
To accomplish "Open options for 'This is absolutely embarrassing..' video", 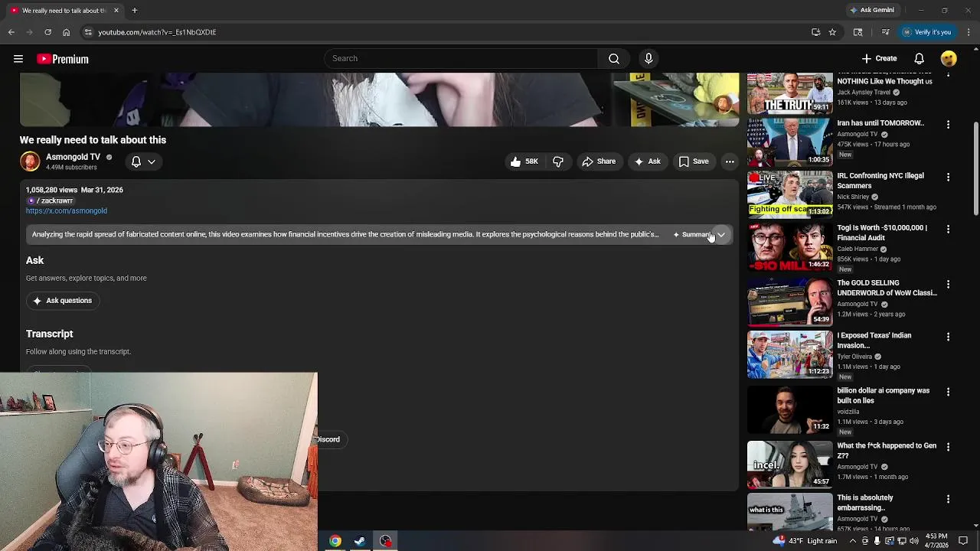I will (x=948, y=500).
